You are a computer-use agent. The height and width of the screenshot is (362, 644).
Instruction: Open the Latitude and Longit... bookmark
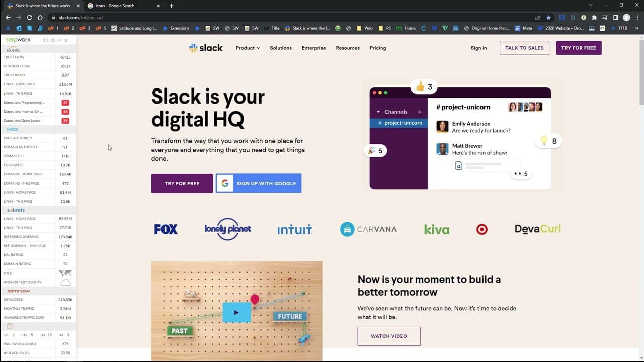tap(135, 28)
